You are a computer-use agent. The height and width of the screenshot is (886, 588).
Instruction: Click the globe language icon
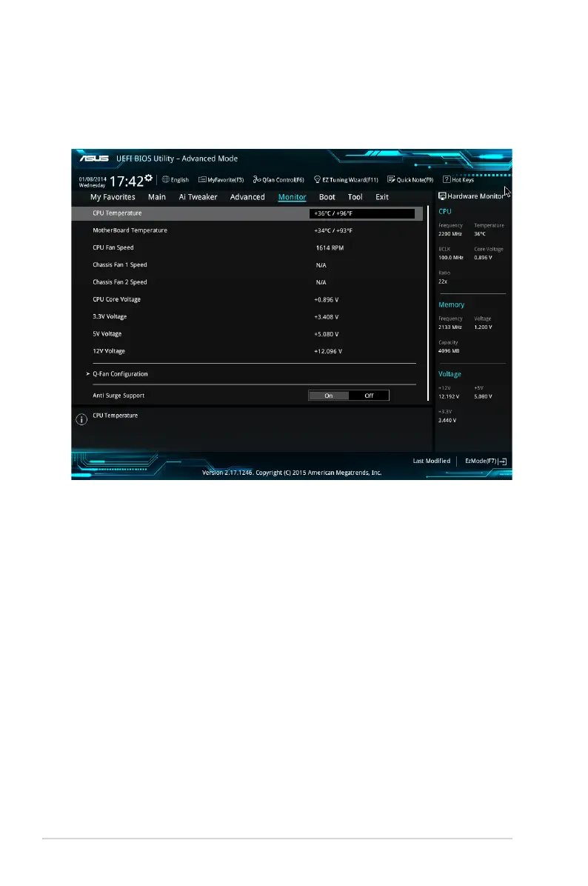point(165,179)
